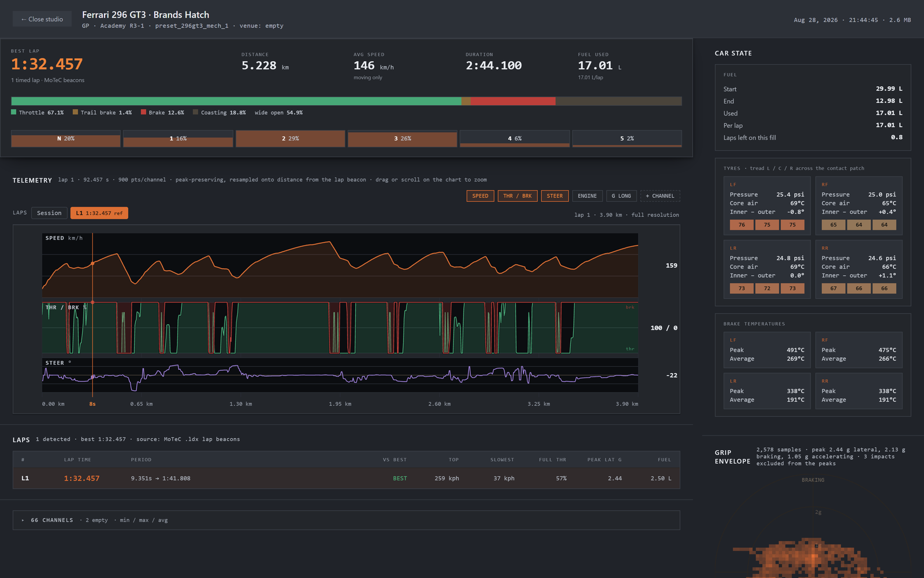
Task: Click the 8s cursor marker label
Action: point(92,404)
